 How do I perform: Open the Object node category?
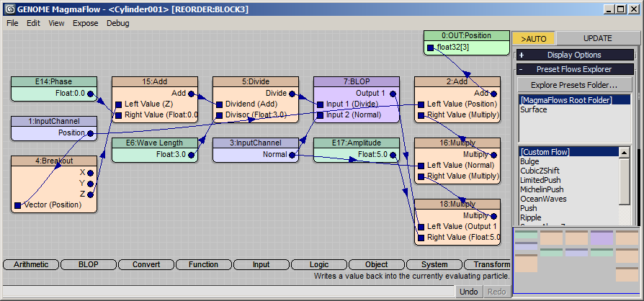(376, 265)
